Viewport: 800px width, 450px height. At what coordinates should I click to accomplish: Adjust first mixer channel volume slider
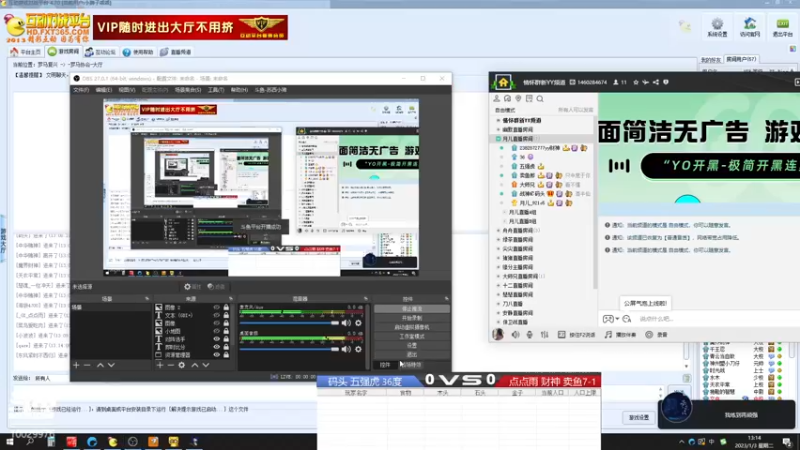tap(289, 323)
